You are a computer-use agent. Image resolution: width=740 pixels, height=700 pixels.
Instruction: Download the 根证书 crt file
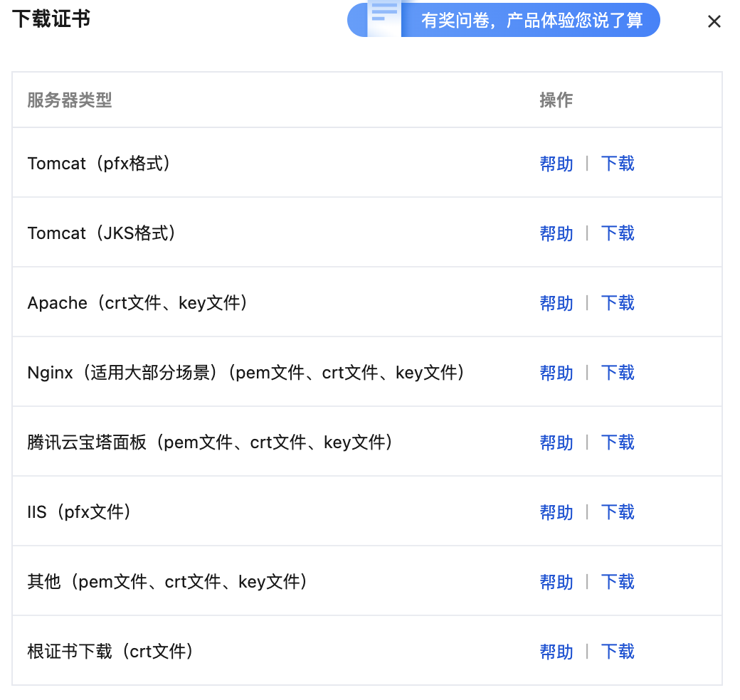point(617,652)
